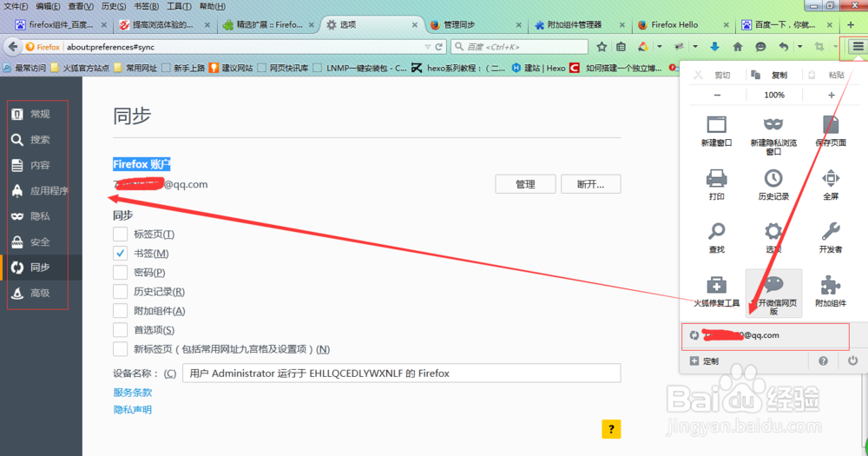The width and height of the screenshot is (868, 456).
Task: Click the yellow help question mark button
Action: tap(611, 429)
